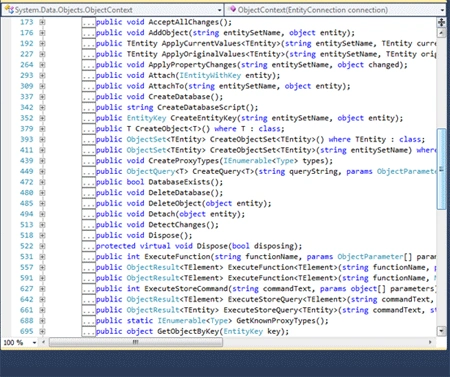Screen dimensions: 450x377
Task: Click the split-window icon above vertical scrollbar
Action: tap(441, 22)
